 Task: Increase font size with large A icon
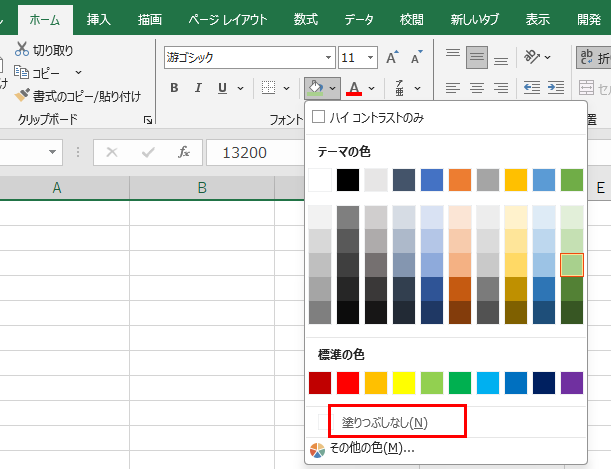tap(392, 58)
